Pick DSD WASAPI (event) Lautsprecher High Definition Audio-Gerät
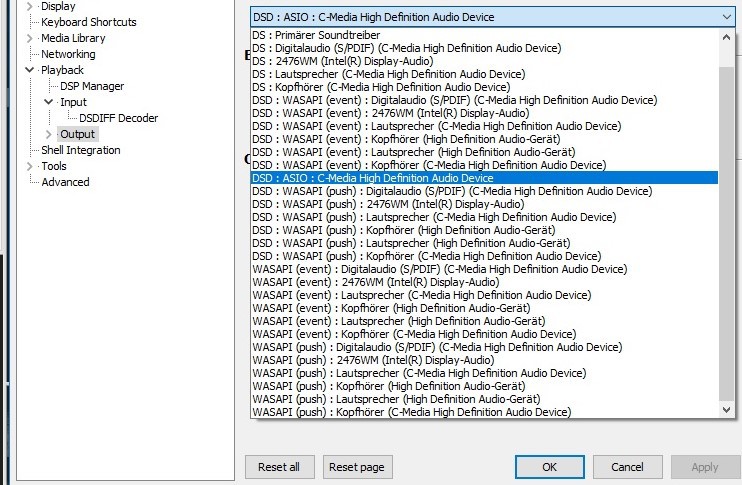 tap(484, 152)
